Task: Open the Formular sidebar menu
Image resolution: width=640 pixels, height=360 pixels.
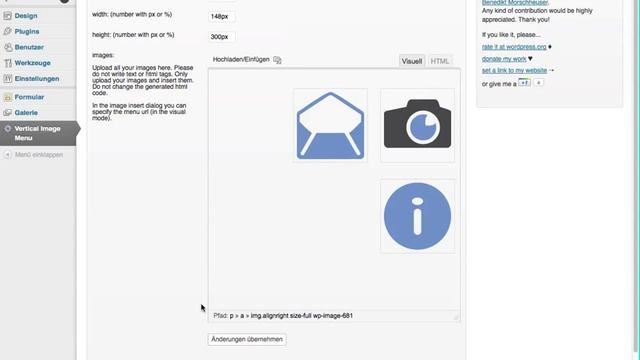Action: (x=29, y=97)
